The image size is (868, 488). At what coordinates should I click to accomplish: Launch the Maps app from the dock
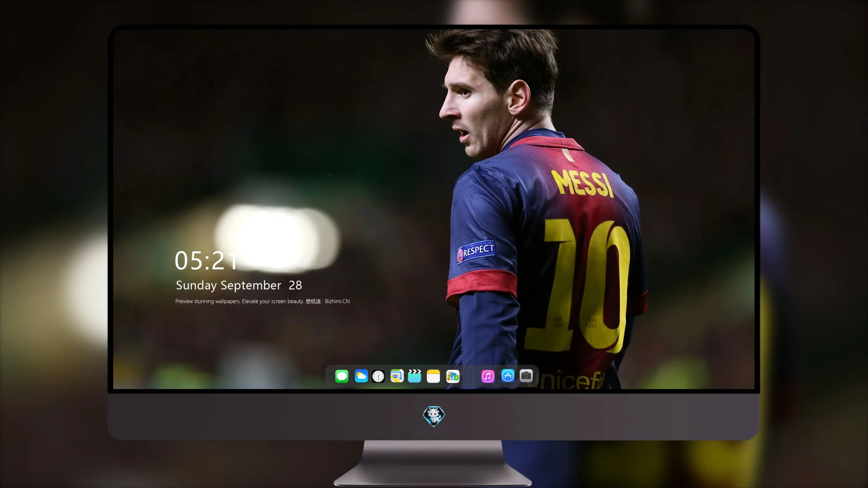click(397, 376)
